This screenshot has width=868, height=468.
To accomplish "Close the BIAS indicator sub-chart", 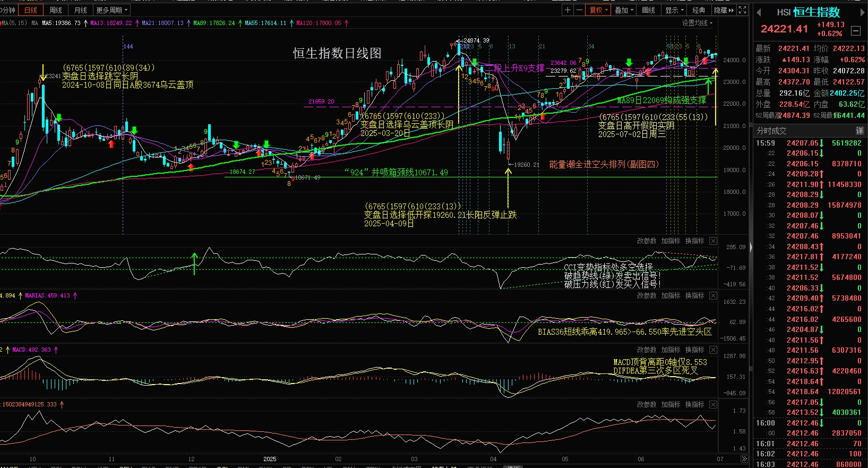I will pos(713,296).
